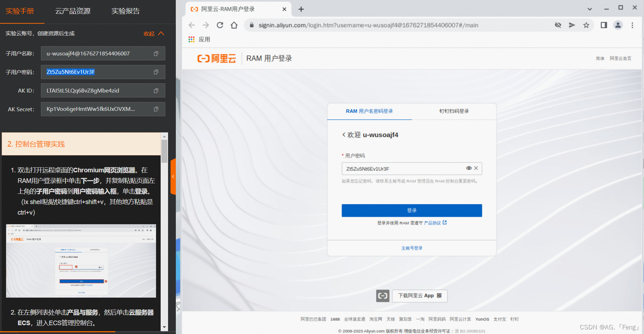Open 阿里云计算 footer link

(460, 319)
